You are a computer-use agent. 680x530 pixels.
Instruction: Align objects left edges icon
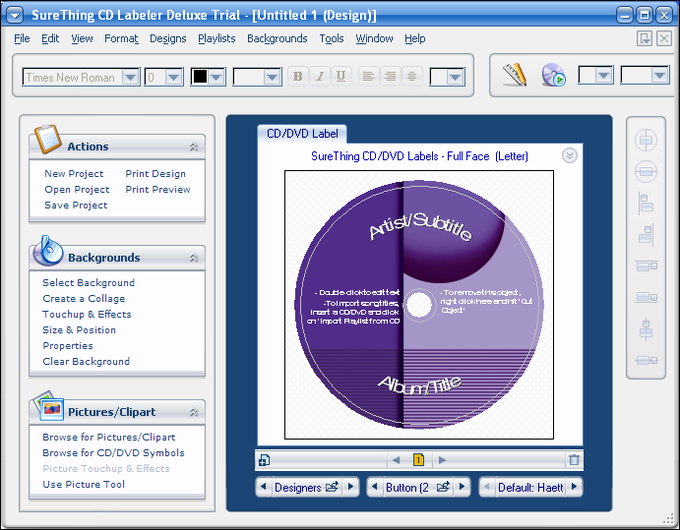(646, 203)
